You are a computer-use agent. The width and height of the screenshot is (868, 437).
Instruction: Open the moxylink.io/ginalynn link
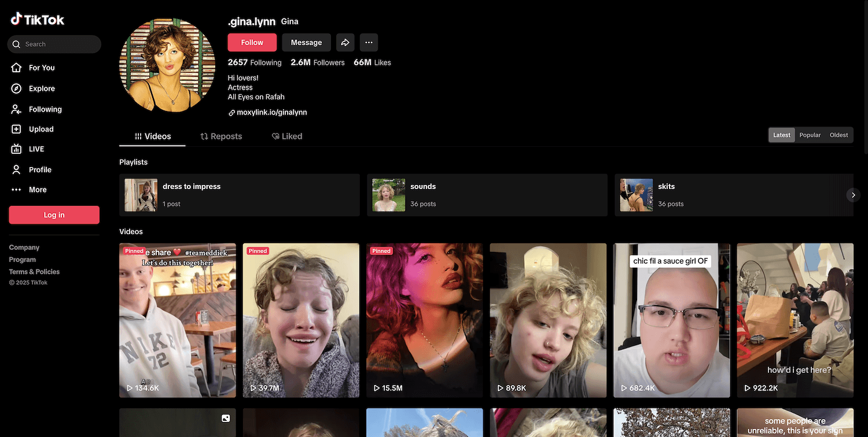[x=271, y=113]
